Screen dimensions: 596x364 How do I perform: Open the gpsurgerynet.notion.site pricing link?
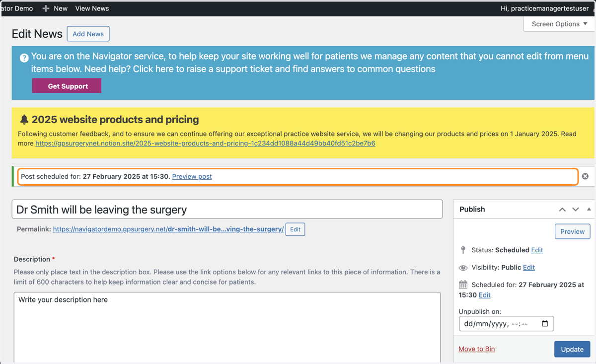coord(205,143)
